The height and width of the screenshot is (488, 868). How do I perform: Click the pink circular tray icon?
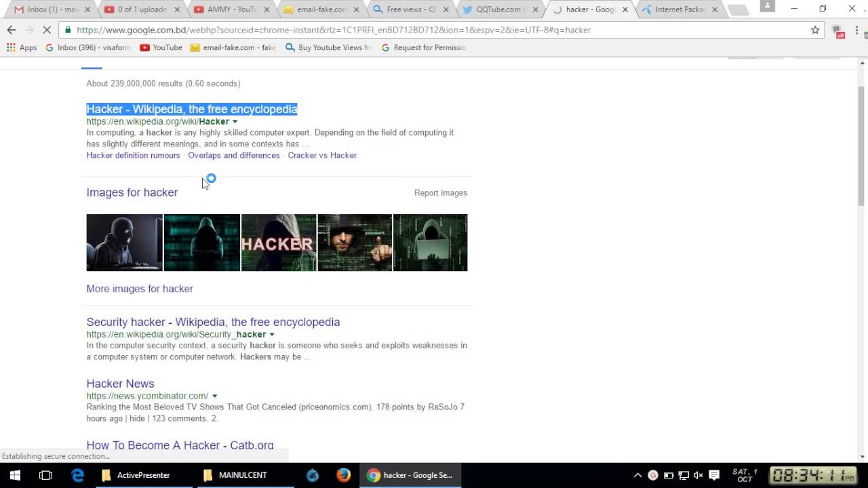(x=653, y=475)
